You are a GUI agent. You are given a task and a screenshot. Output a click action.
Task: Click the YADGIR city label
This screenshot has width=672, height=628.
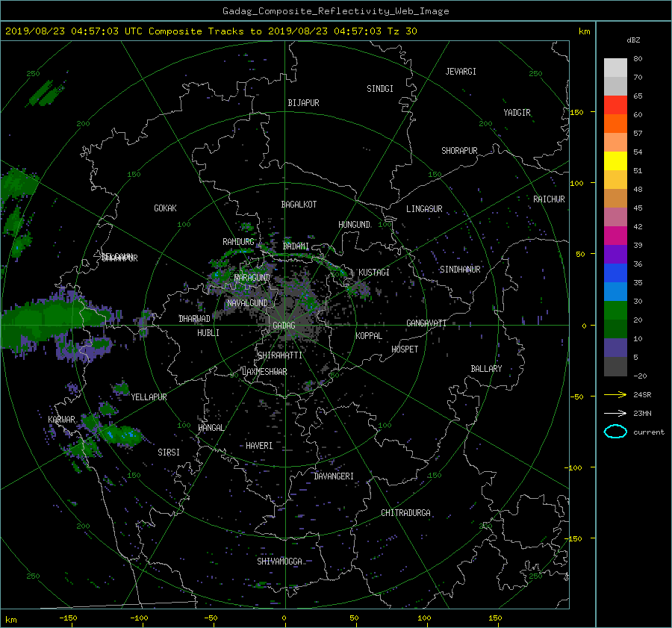coord(517,113)
